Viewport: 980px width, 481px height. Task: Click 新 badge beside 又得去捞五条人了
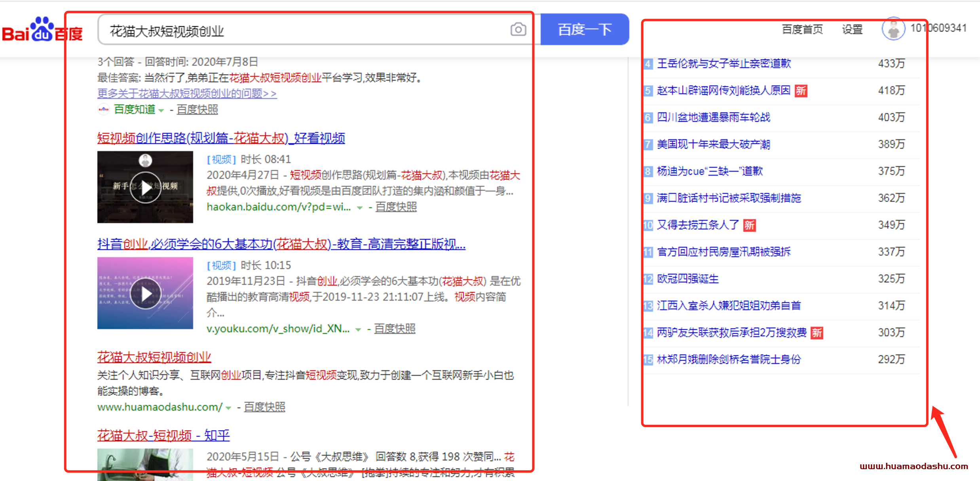(749, 225)
